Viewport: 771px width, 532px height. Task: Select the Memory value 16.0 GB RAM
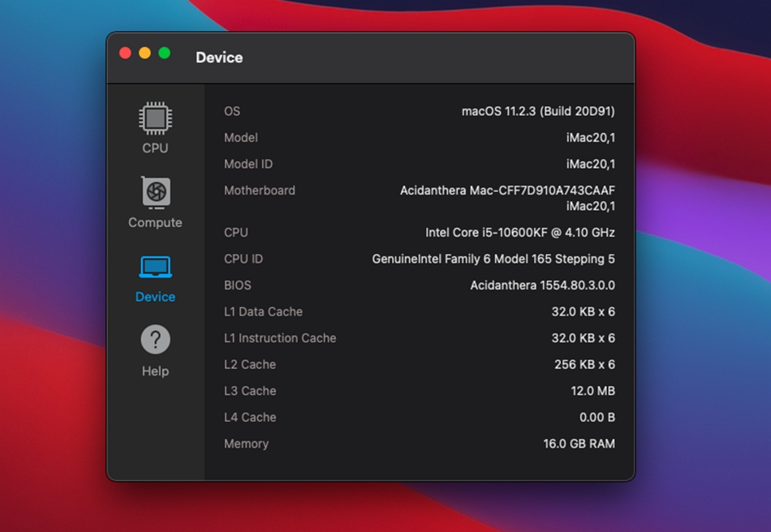point(579,444)
